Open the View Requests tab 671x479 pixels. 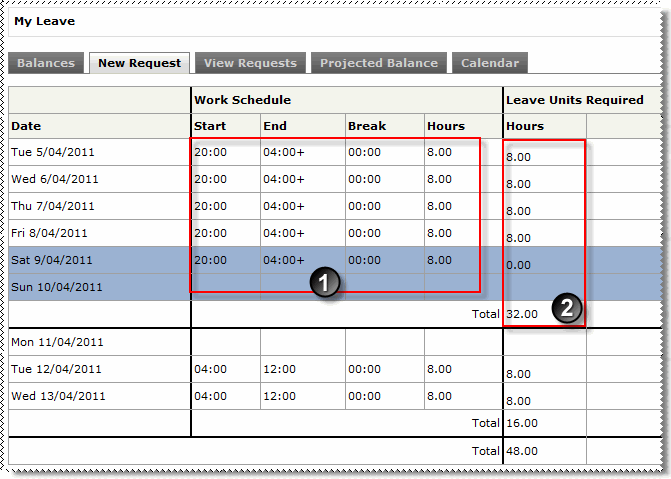coord(250,63)
